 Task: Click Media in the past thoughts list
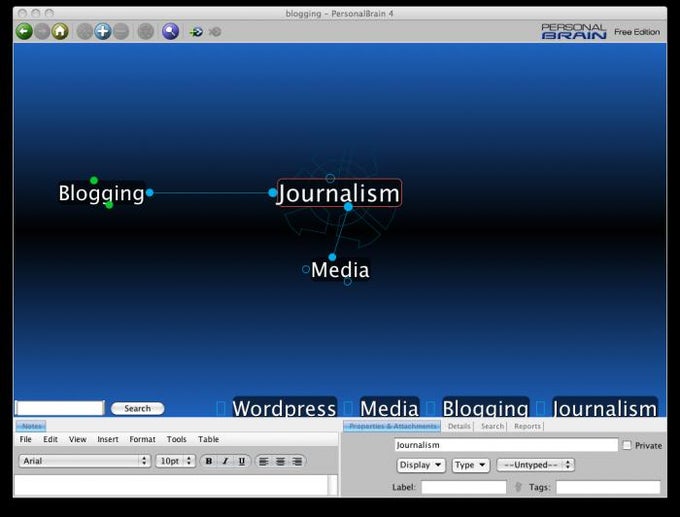tap(389, 408)
